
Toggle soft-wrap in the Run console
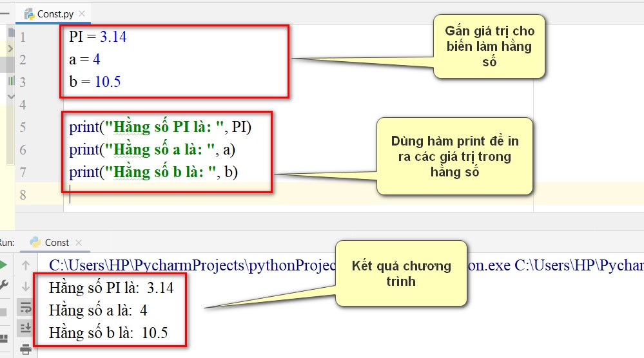tap(26, 307)
